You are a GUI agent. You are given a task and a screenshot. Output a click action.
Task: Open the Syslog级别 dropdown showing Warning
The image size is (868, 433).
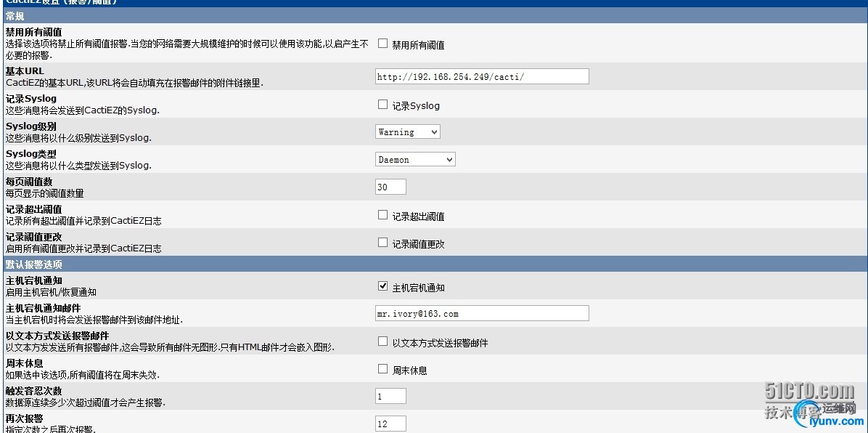(x=407, y=132)
